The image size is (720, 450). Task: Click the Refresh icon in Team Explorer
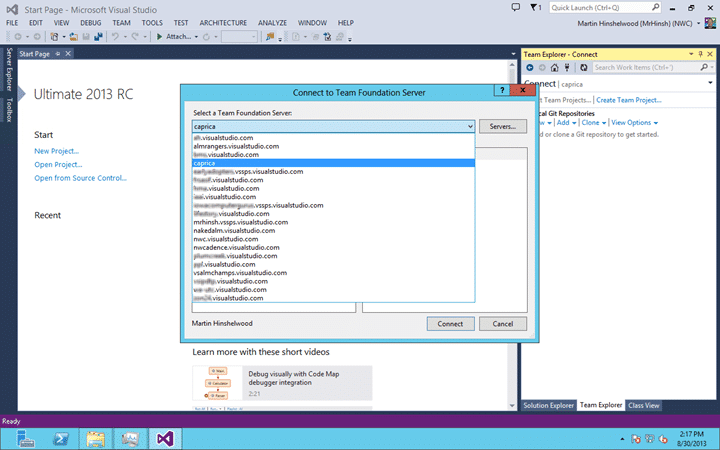pos(584,68)
